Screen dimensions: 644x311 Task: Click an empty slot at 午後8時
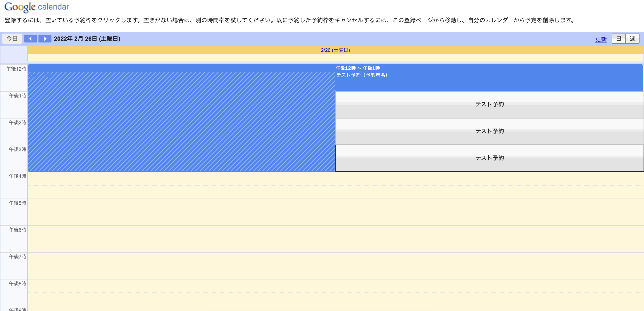coord(325,292)
